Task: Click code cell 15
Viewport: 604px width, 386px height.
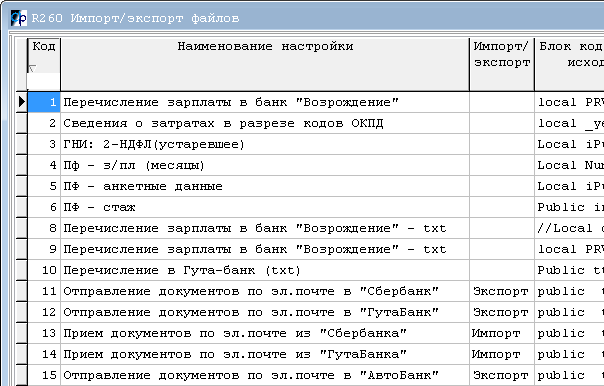Action: pyautogui.click(x=44, y=375)
